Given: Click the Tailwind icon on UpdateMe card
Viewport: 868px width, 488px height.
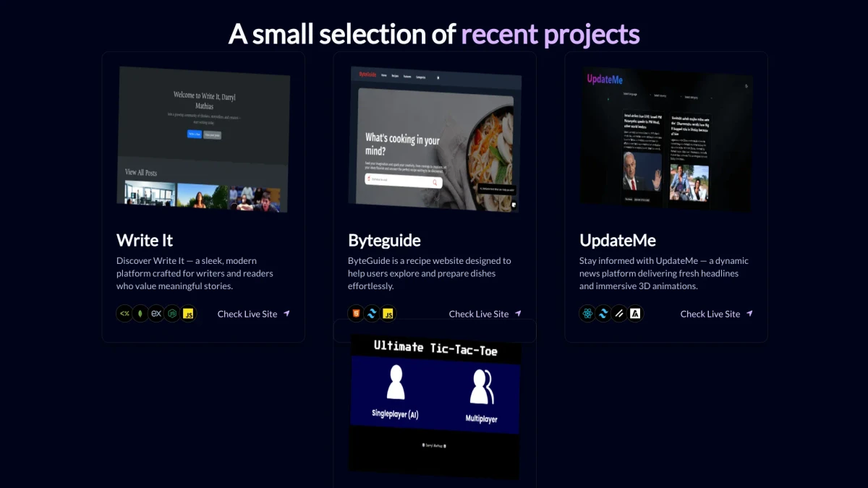Looking at the screenshot, I should tap(603, 314).
